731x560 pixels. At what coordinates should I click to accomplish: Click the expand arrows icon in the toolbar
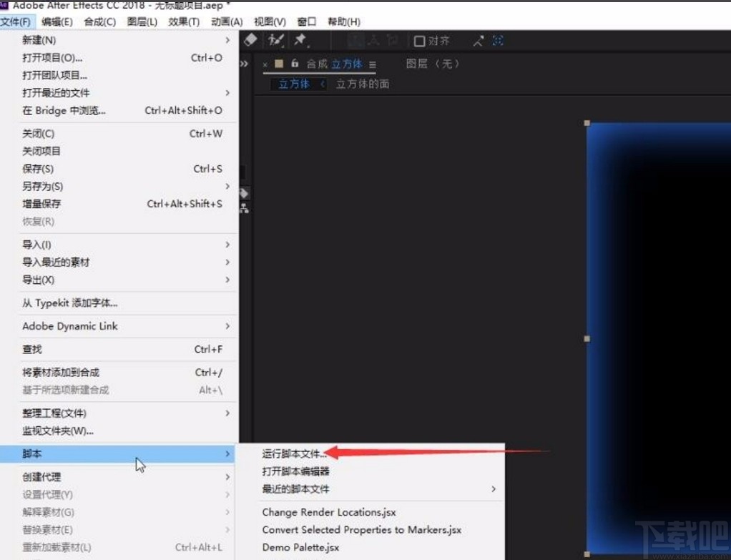point(479,40)
